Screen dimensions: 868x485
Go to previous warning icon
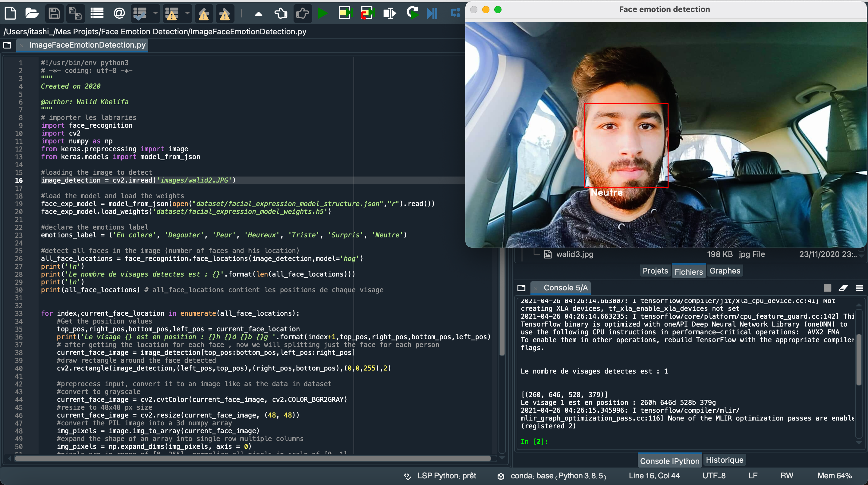tap(203, 14)
